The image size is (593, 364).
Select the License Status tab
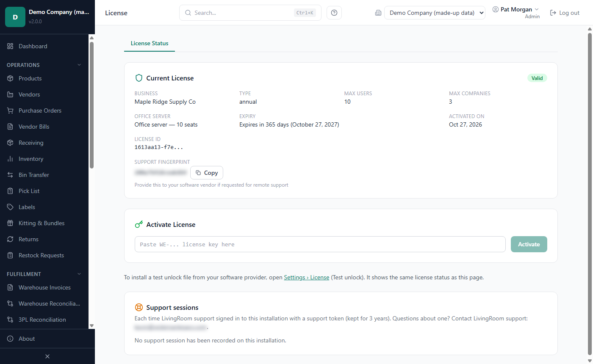(x=150, y=43)
